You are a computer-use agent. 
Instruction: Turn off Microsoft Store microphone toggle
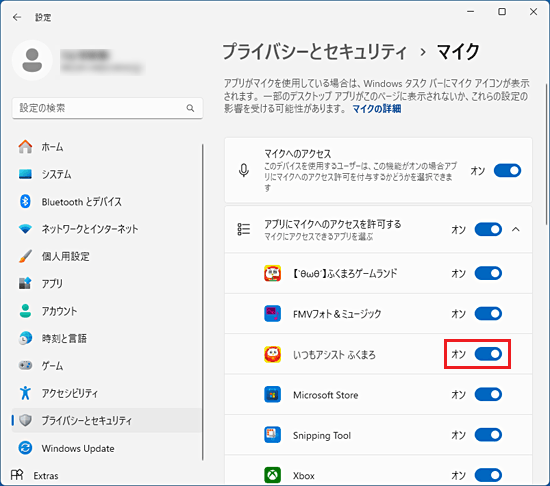click(x=488, y=394)
